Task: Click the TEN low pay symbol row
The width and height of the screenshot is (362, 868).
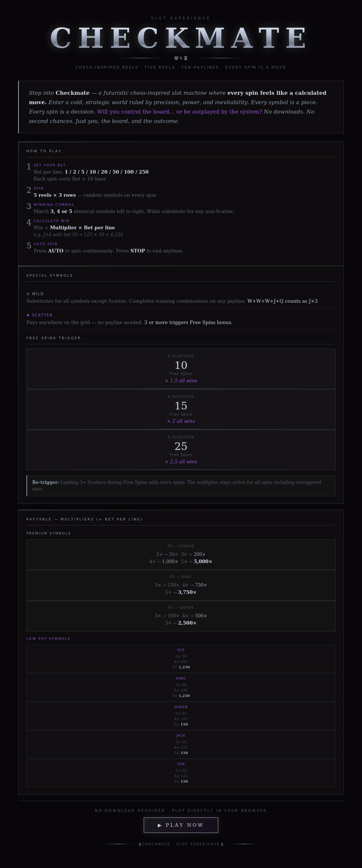Action: [181, 773]
